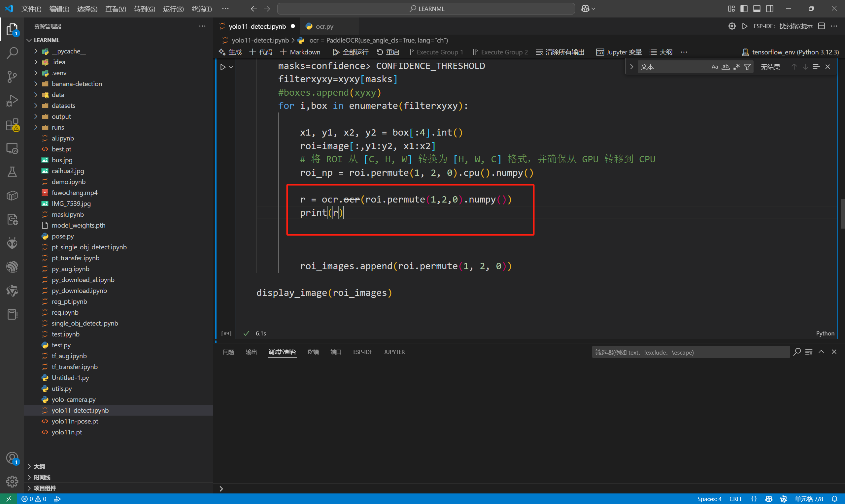Expand the banana-detection folder

(x=77, y=84)
